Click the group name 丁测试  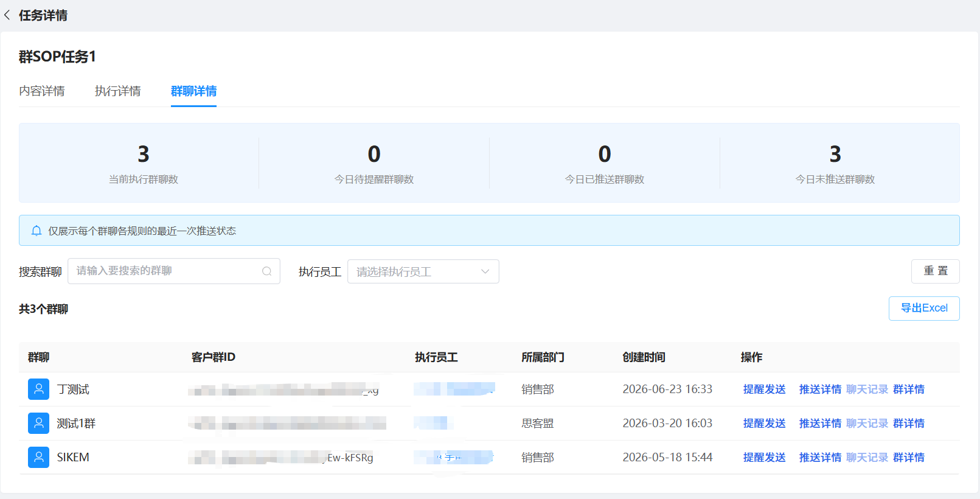coord(73,389)
